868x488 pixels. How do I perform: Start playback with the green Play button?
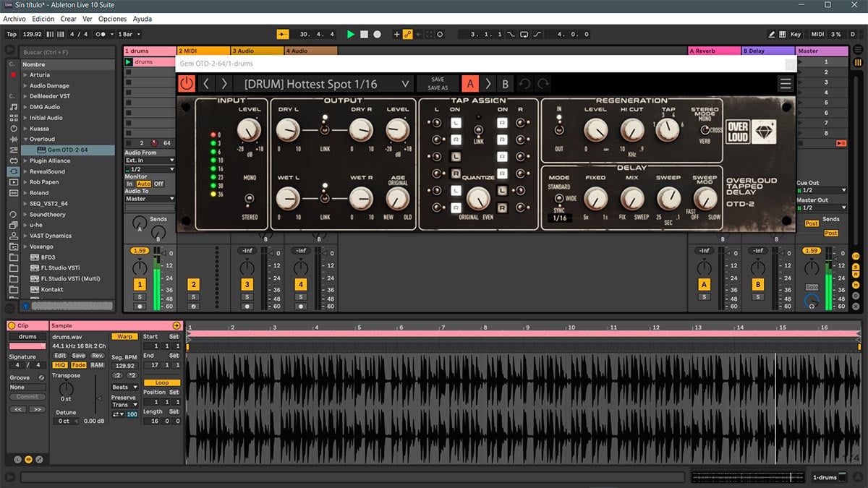click(x=351, y=34)
